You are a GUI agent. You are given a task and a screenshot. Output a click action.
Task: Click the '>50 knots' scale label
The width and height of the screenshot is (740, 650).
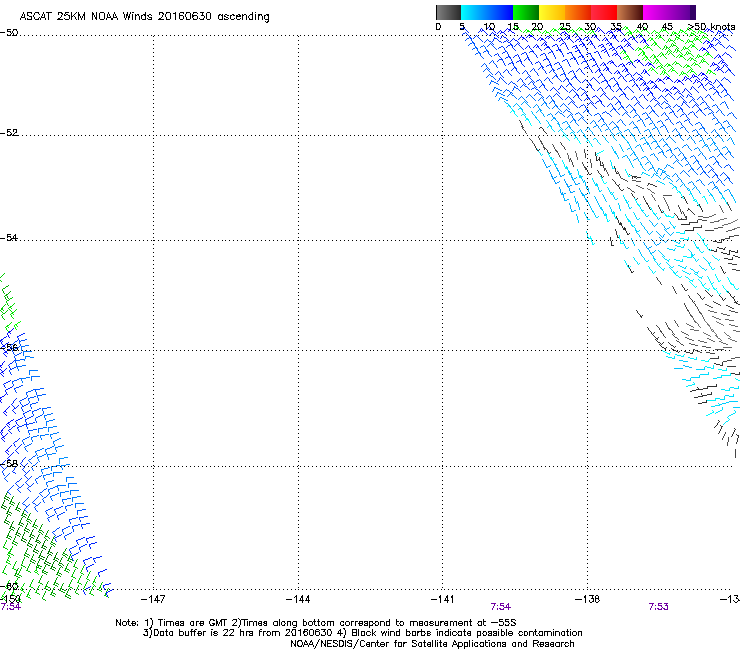coord(711,27)
